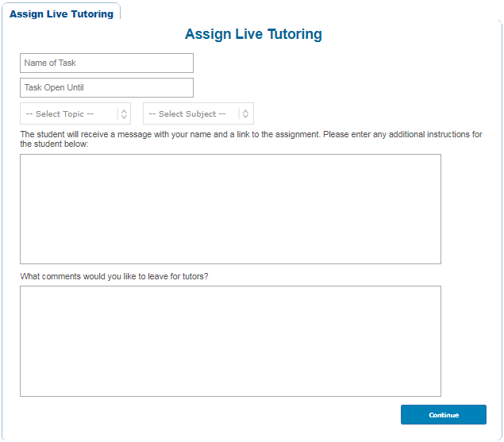Click the blue Assign Live Tutoring page heading

[x=253, y=34]
